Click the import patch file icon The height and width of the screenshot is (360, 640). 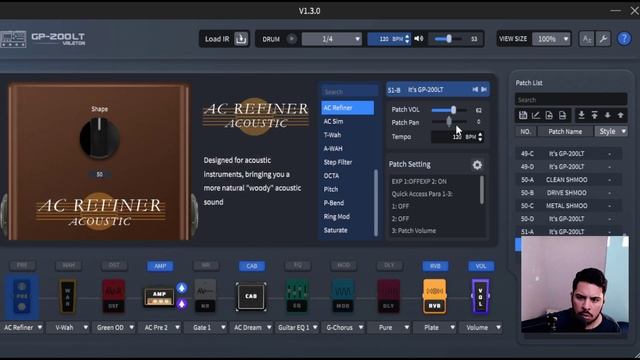(549, 116)
